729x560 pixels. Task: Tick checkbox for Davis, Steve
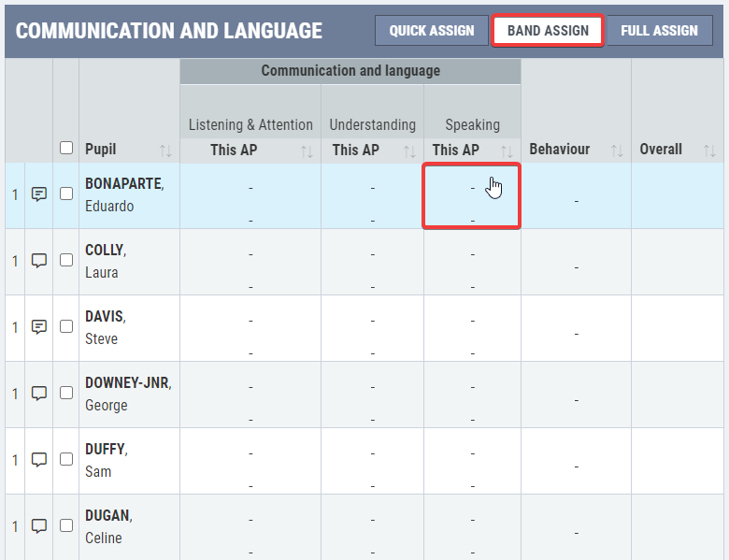(66, 326)
